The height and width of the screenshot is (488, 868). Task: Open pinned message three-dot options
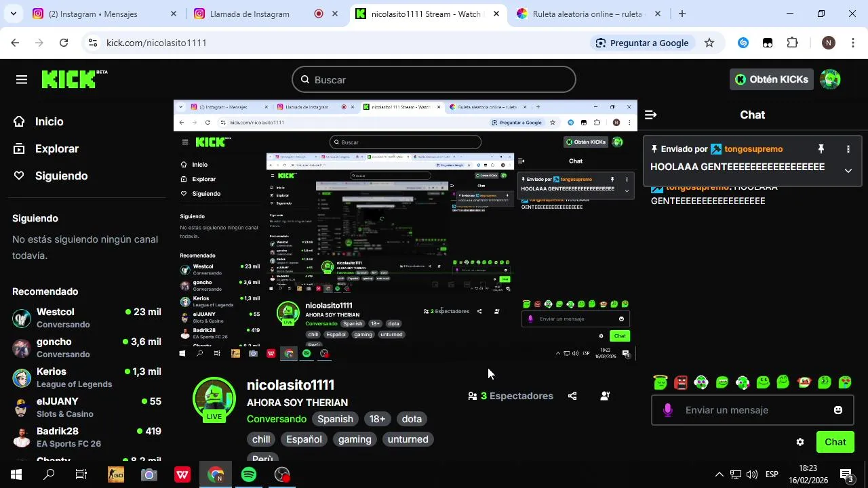848,149
